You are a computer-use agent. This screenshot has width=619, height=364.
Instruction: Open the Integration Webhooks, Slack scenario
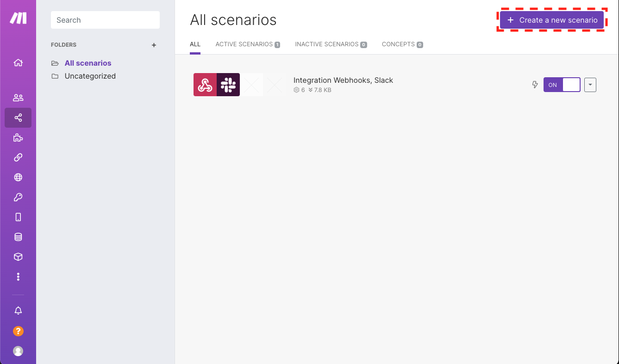tap(343, 80)
